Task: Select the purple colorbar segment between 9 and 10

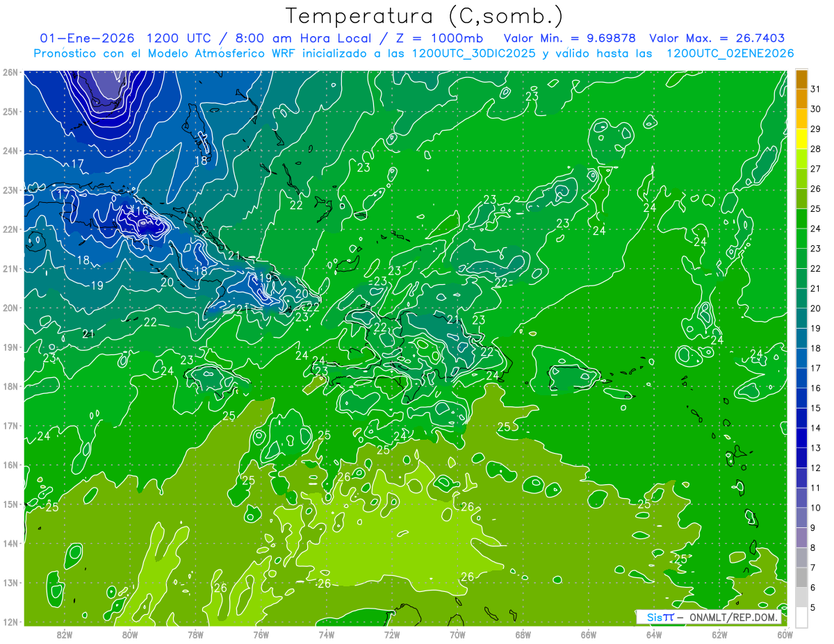Action: point(801,518)
